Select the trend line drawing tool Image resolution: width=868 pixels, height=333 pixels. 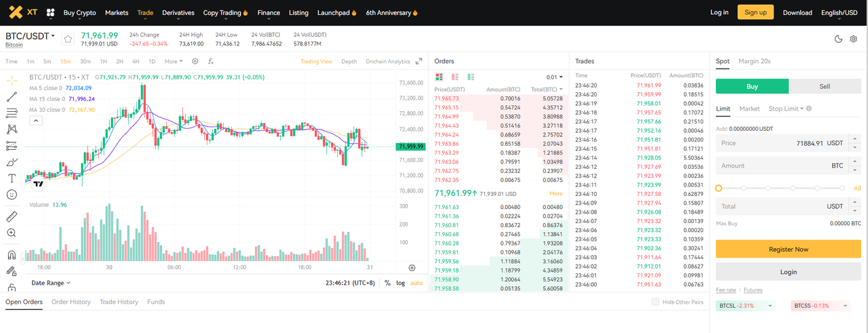12,96
